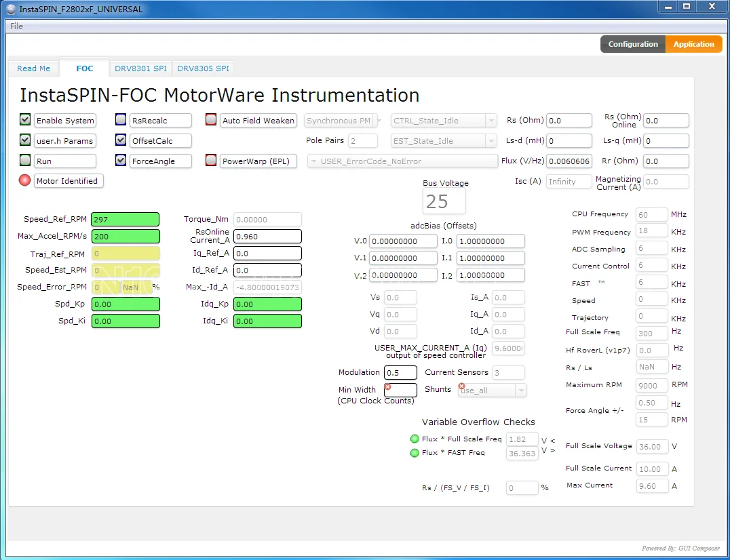This screenshot has height=560, width=730.
Task: Toggle the OffsetCalc checkbox
Action: pyautogui.click(x=121, y=140)
